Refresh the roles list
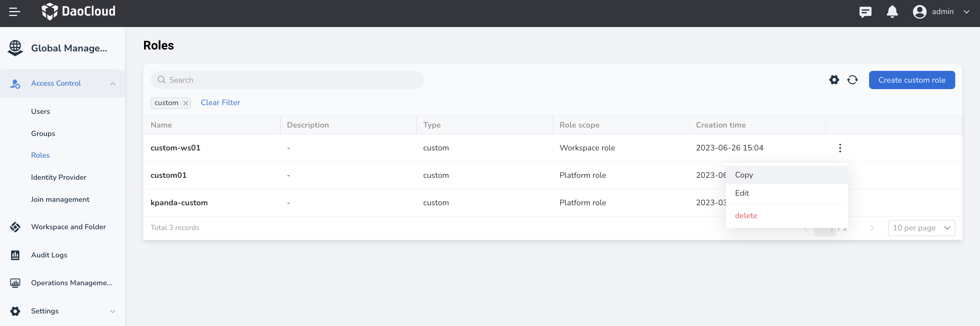The width and height of the screenshot is (980, 326). coord(852,80)
